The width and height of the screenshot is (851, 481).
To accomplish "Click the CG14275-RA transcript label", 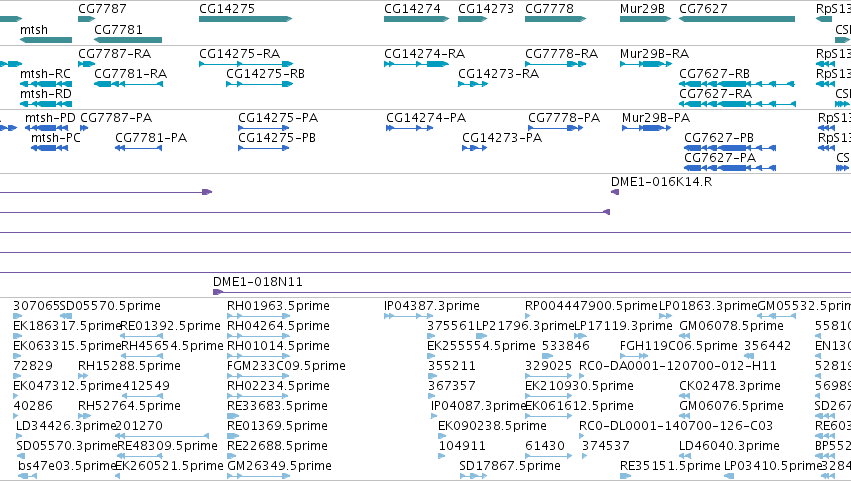I will pos(239,54).
